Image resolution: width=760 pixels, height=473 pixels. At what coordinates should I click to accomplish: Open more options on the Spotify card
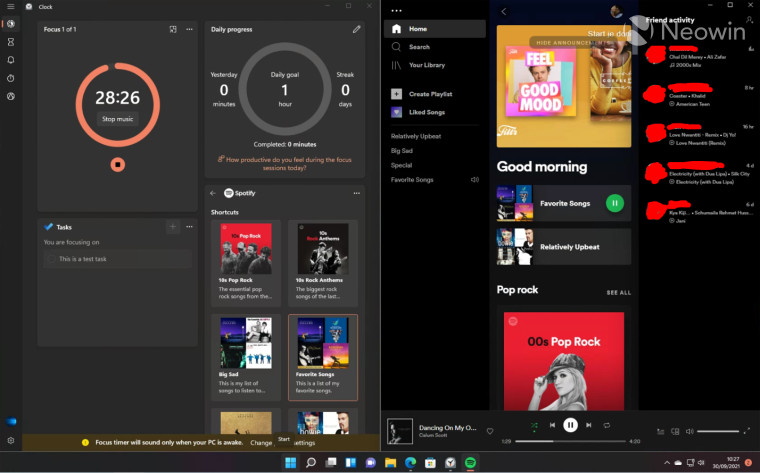[357, 193]
